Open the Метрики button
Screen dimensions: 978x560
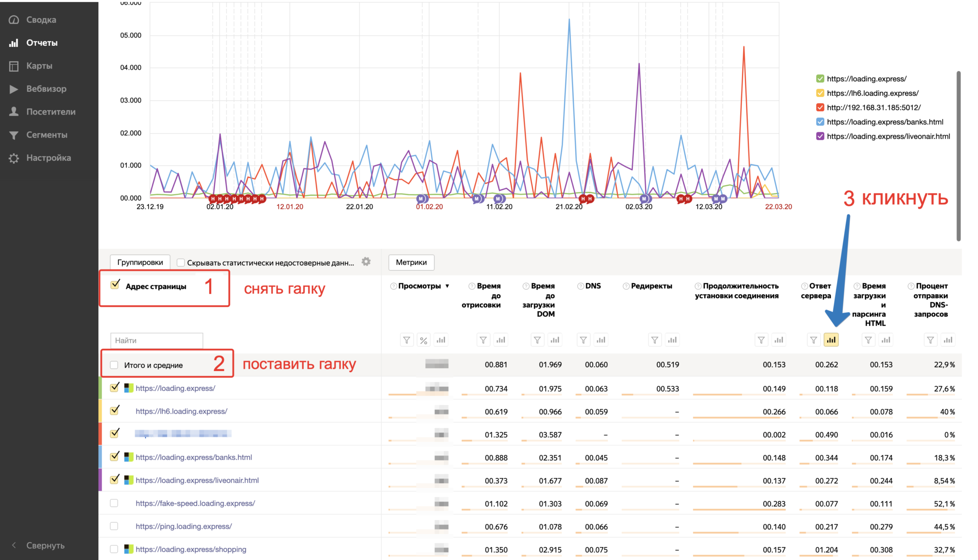pyautogui.click(x=411, y=262)
